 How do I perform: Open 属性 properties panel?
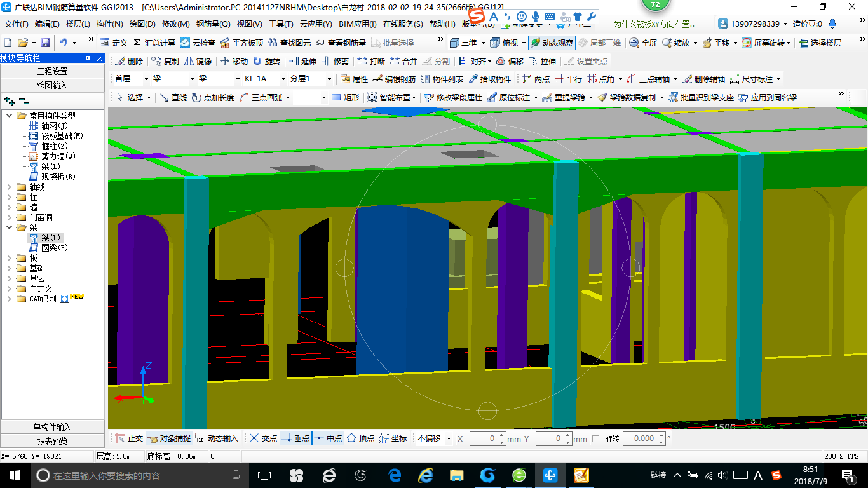coord(355,79)
